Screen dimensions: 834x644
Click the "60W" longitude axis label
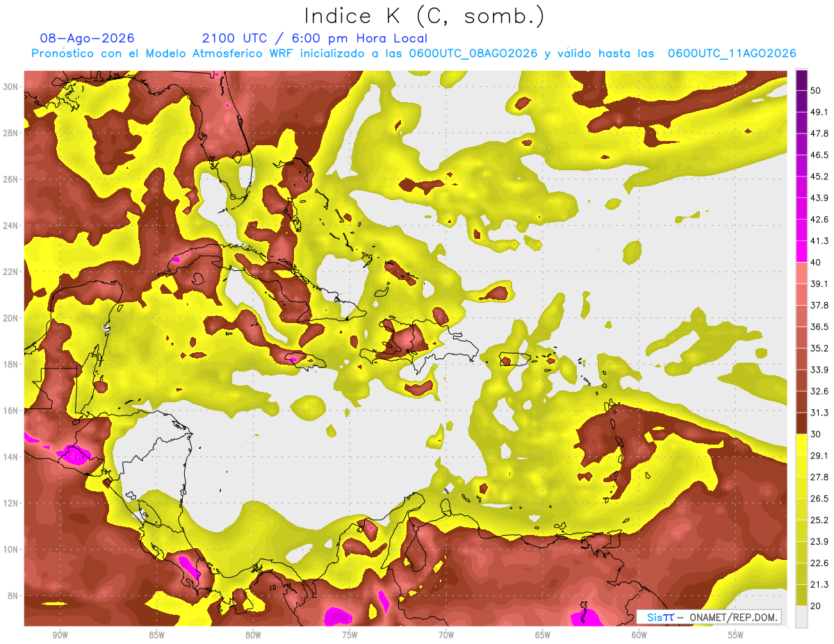tap(639, 636)
